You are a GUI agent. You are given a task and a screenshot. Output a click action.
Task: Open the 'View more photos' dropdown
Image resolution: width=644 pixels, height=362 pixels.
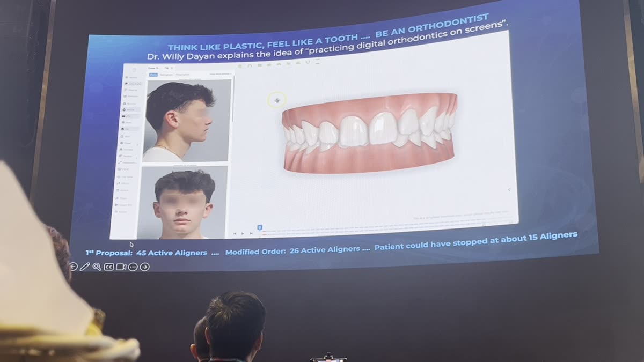pos(220,73)
